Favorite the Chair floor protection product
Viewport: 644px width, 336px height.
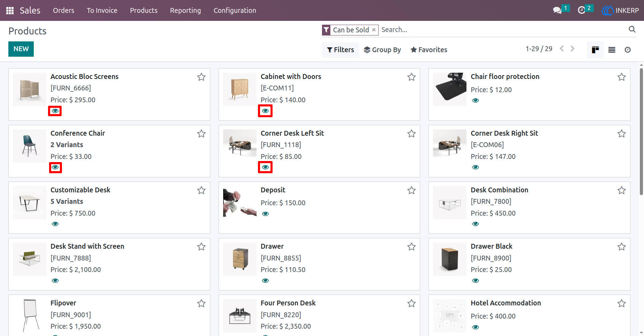tap(622, 77)
